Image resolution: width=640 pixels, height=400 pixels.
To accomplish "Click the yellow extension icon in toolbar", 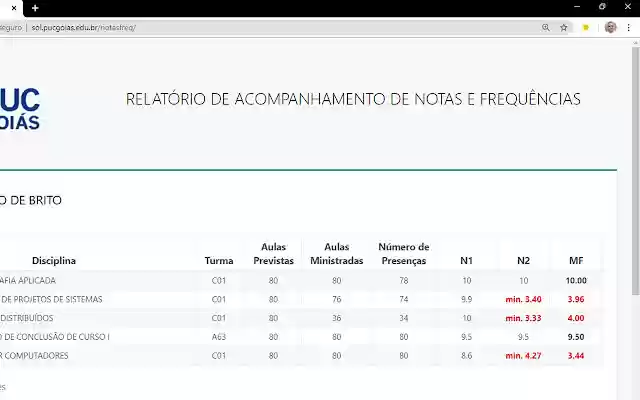I will [586, 27].
